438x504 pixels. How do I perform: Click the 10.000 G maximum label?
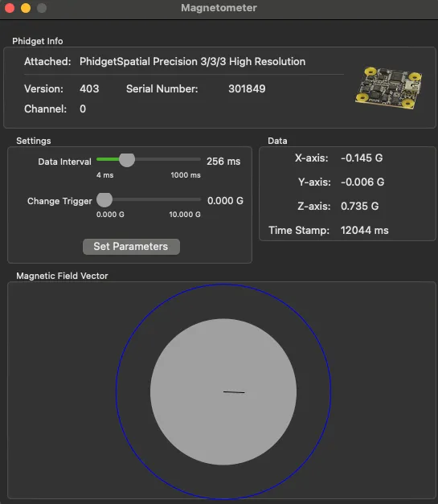[x=185, y=215]
